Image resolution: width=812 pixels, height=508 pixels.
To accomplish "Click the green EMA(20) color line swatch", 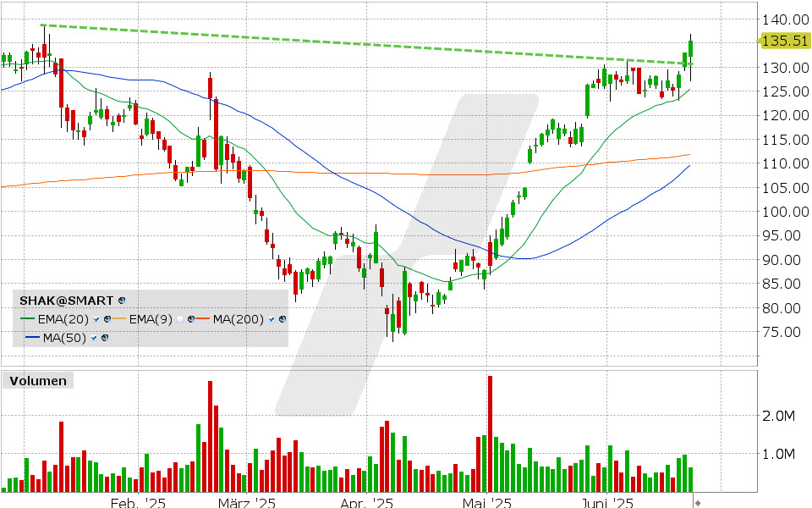I will point(27,319).
